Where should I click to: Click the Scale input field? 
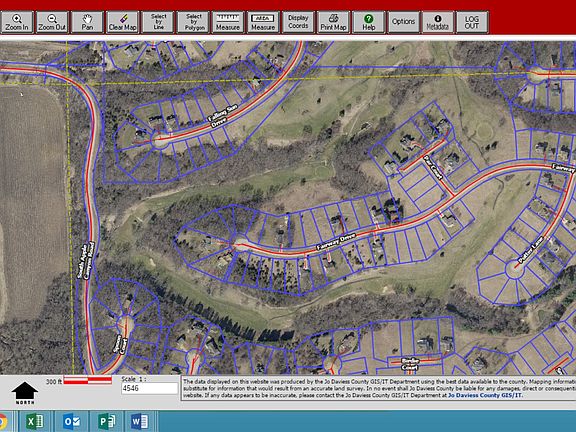point(149,388)
